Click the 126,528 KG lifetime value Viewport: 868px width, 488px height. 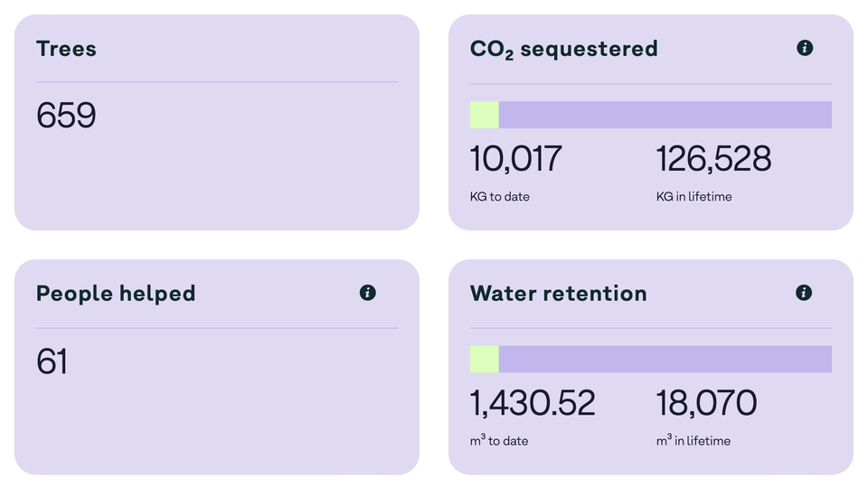pos(713,159)
